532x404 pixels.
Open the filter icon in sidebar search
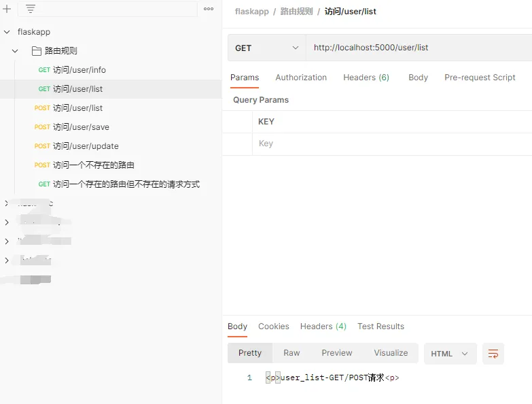pos(31,9)
